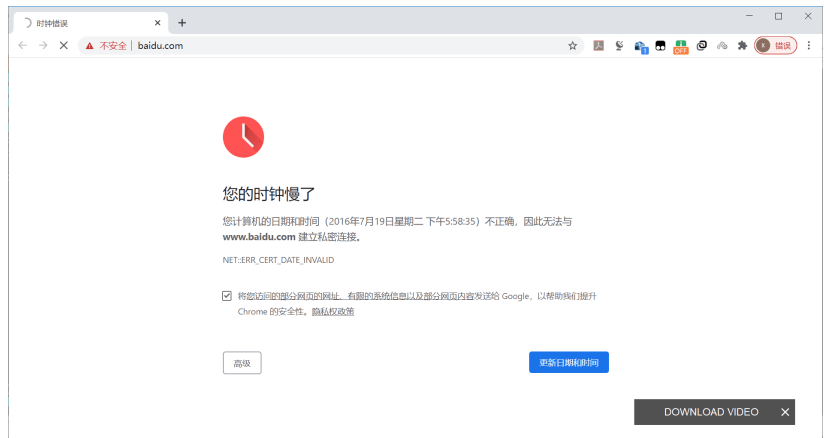Click the profile button showing 错误
The width and height of the screenshot is (825, 438).
(776, 46)
